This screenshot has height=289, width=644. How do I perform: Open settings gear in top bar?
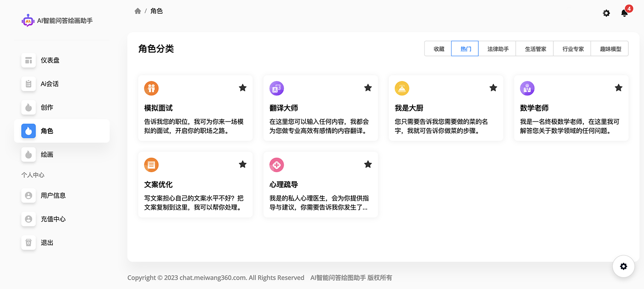click(x=606, y=13)
